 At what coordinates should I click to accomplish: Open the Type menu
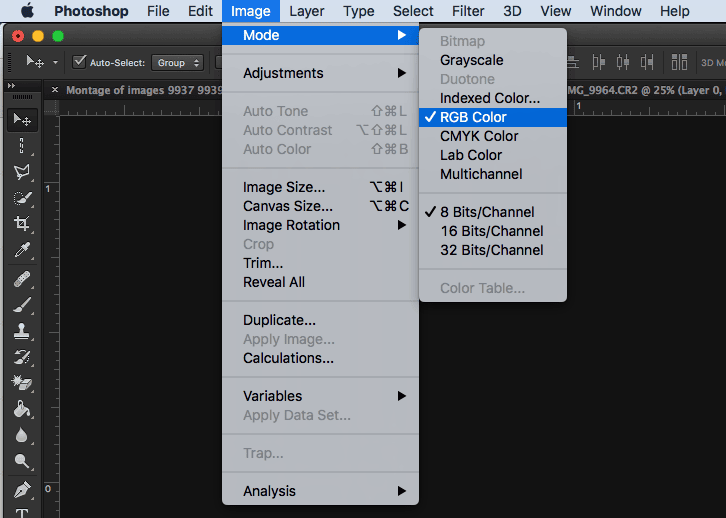358,11
